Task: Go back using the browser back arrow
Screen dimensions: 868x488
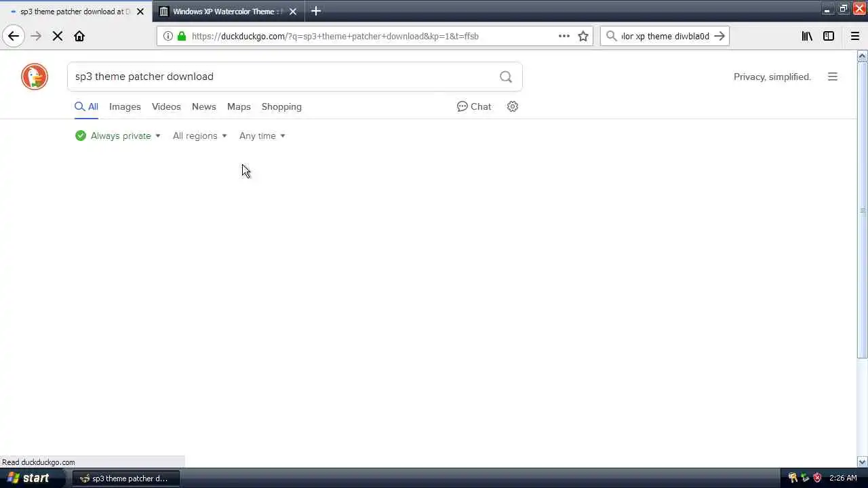Action: point(14,36)
